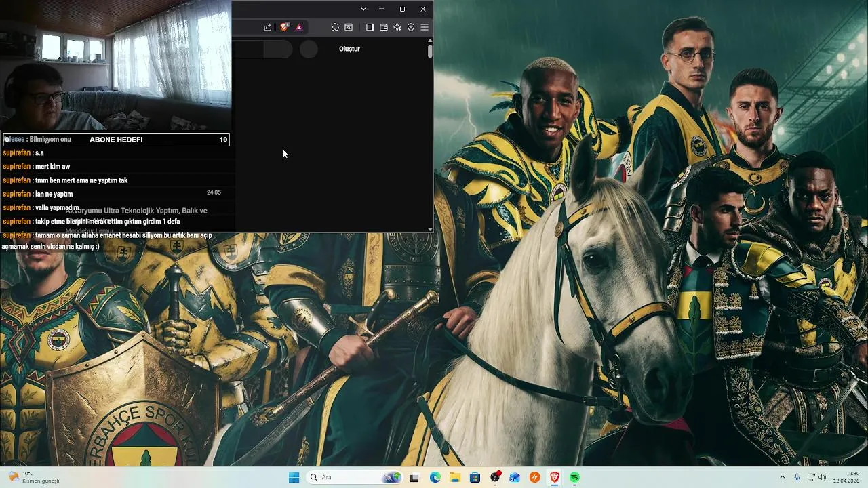Image resolution: width=868 pixels, height=488 pixels.
Task: Maximize the Brave browser window
Action: [402, 9]
